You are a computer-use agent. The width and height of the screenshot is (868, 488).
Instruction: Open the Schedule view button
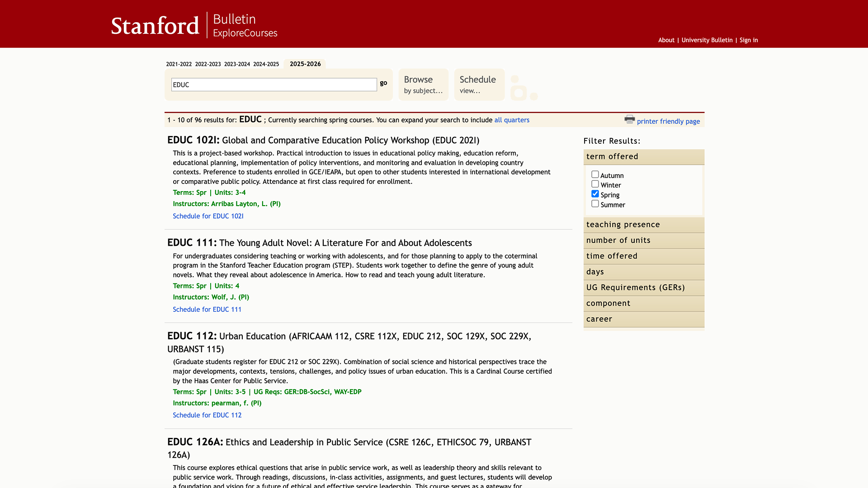click(x=479, y=84)
